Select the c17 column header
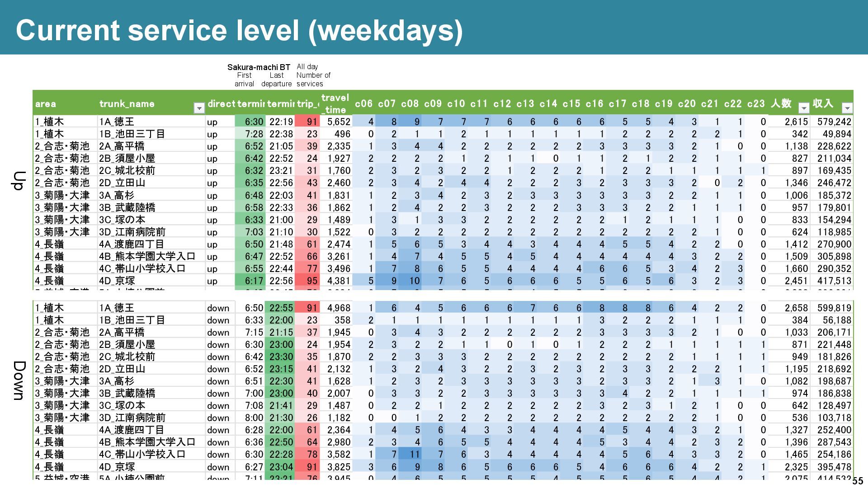868x488 pixels. pyautogui.click(x=617, y=103)
